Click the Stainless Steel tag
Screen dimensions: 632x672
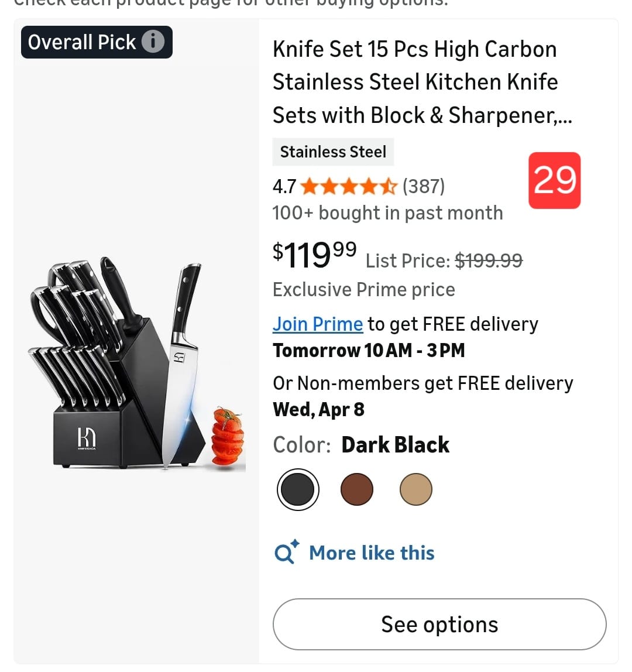tap(333, 152)
